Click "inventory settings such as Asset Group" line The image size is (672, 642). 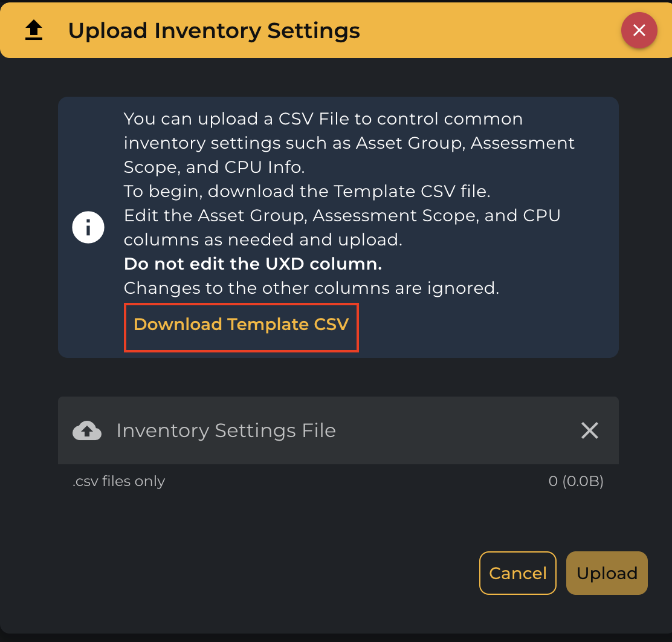click(349, 143)
